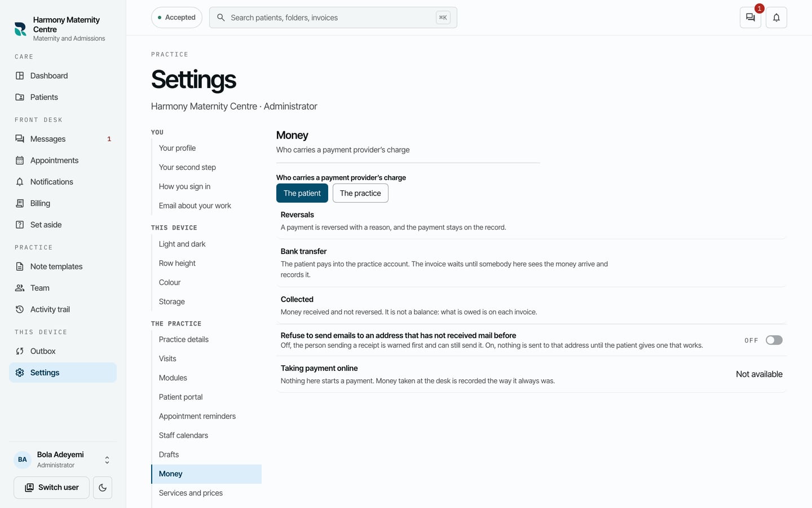
Task: Click the search patients, folders, invoices field
Action: (333, 17)
